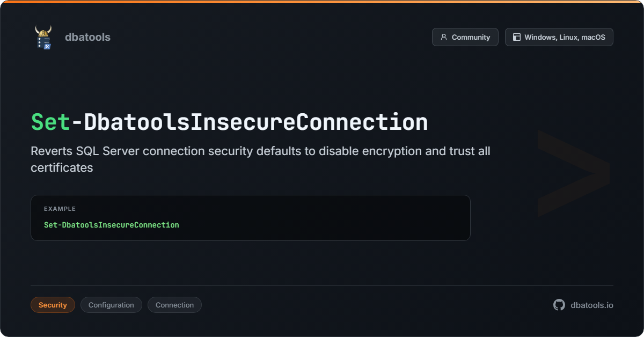Viewport: 644px width, 337px height.
Task: Select the Windows, Linux, macOS label
Action: pos(565,37)
